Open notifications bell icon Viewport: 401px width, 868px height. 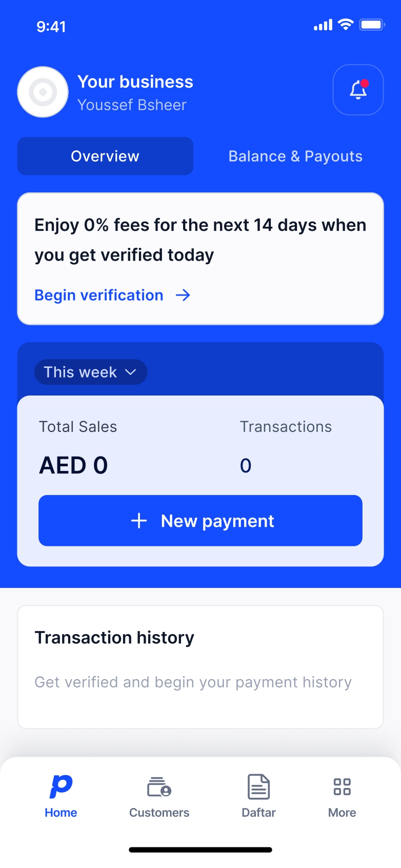coord(358,90)
